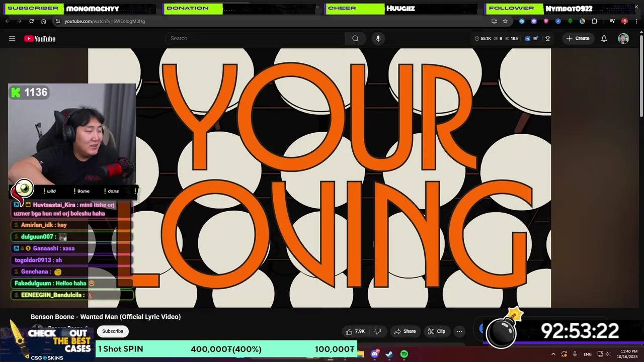Viewport: 644px width, 362px height.
Task: Open the Chrome profile avatar
Action: pyautogui.click(x=624, y=21)
